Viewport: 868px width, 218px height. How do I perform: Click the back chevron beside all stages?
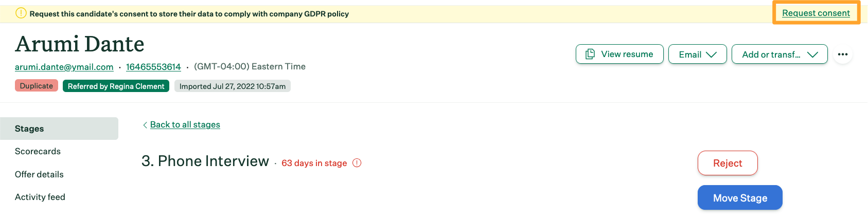(x=145, y=125)
